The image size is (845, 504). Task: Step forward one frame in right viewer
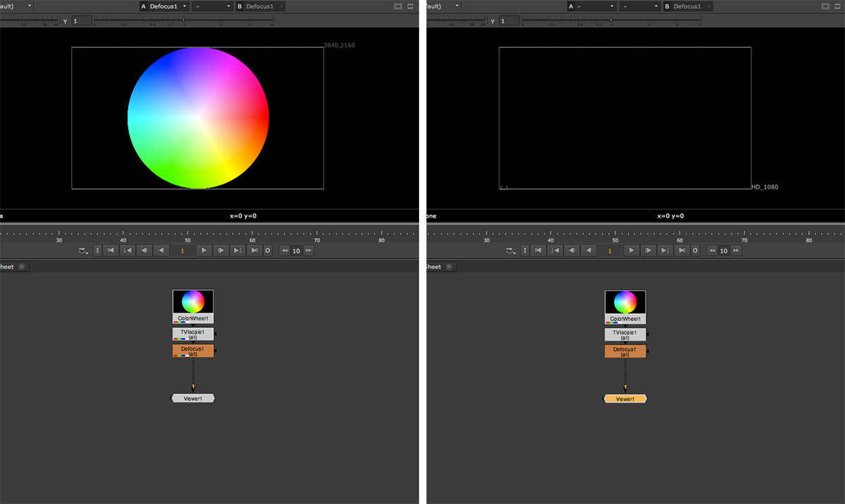click(x=649, y=251)
